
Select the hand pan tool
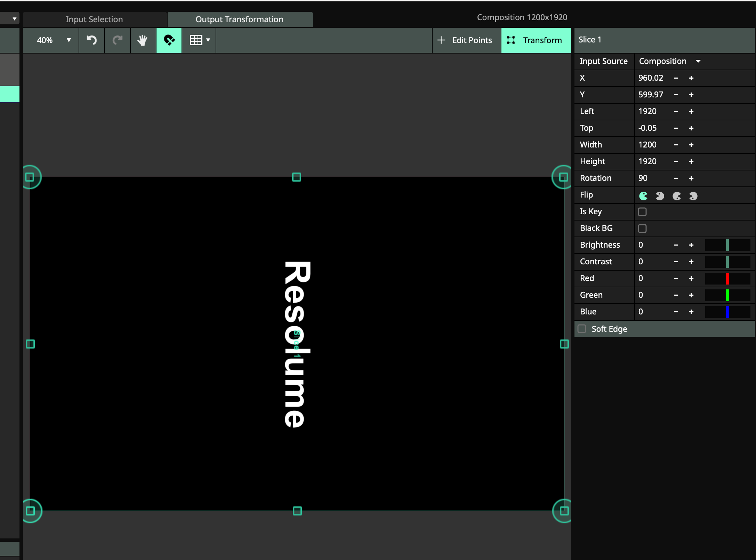pos(143,40)
